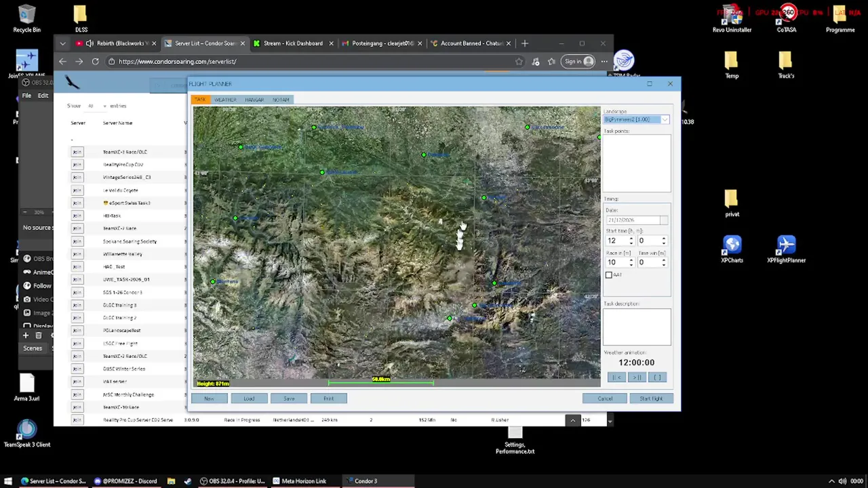Join the Spokane Soaring Society server
Viewport: 868px width, 488px height.
[77, 241]
